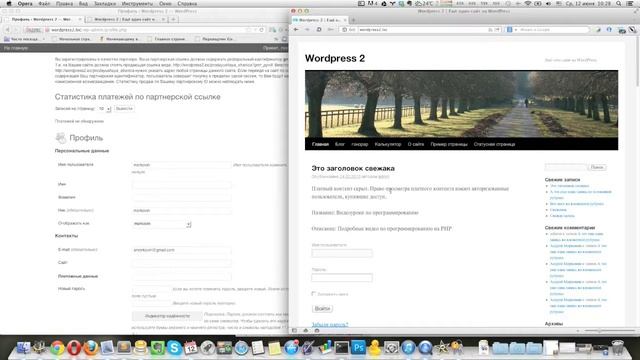Focus the password field in login form
The width and height of the screenshot is (640, 360).
pos(342,278)
